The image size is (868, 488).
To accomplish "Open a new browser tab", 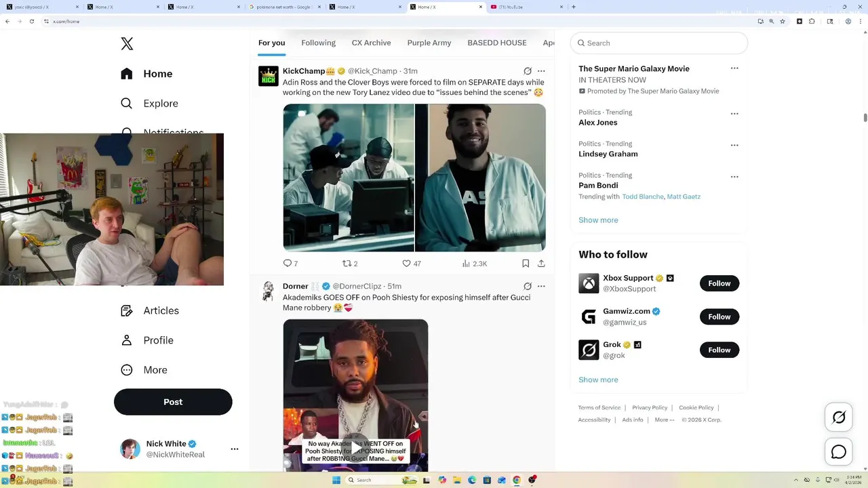I will 574,7.
